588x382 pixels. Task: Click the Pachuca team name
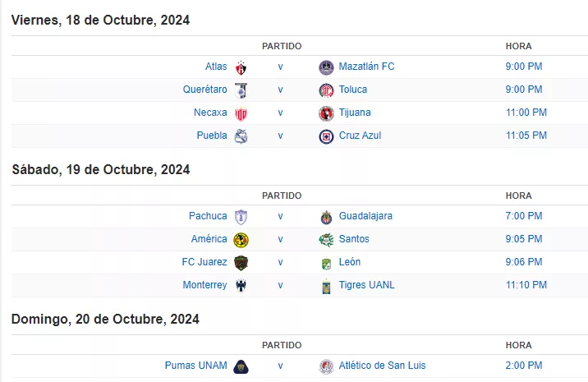click(208, 216)
